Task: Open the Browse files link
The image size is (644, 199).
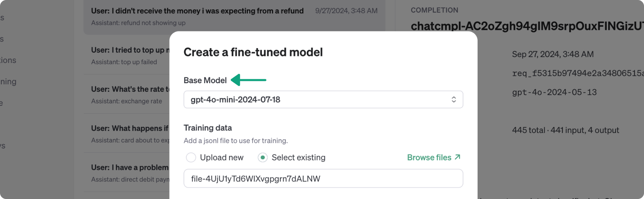Action: 429,157
